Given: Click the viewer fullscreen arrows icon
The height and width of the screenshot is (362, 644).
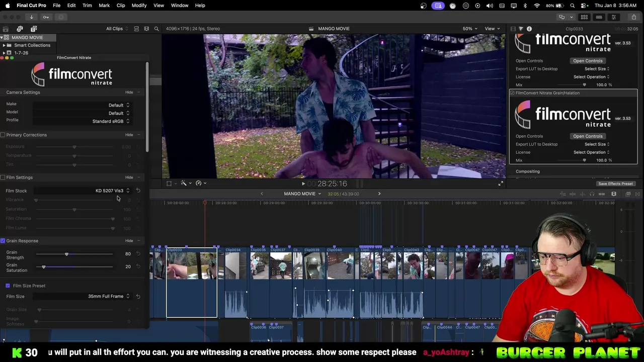Looking at the screenshot, I should (501, 184).
